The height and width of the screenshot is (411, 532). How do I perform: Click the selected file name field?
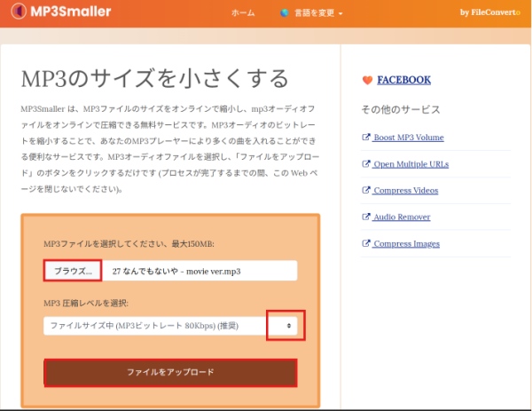click(199, 271)
